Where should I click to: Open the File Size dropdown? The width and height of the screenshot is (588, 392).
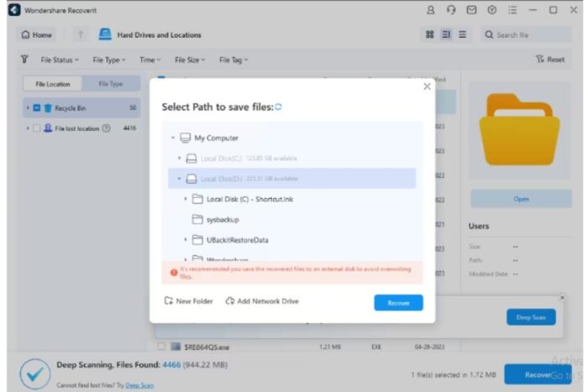(190, 60)
